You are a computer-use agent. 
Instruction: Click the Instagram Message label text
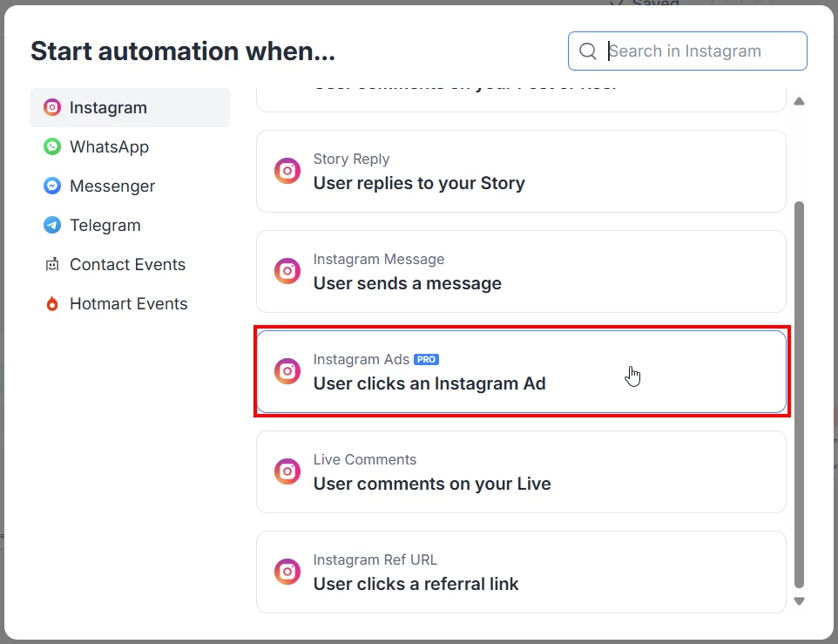379,259
